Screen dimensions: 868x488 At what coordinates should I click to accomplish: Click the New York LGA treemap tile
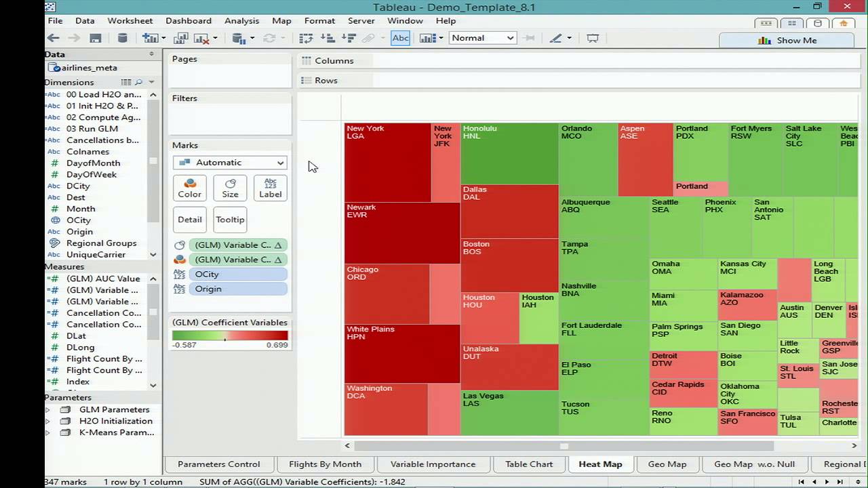pos(387,163)
